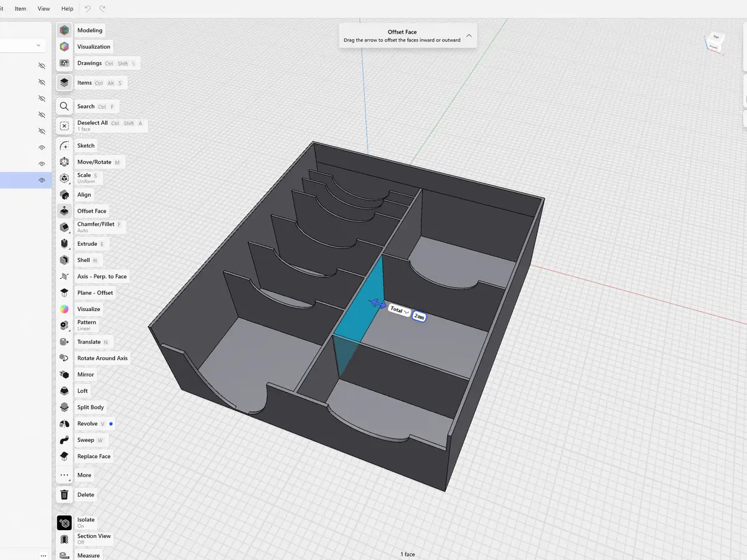Select the Move/Rotate tool icon
This screenshot has width=747, height=560.
64,162
